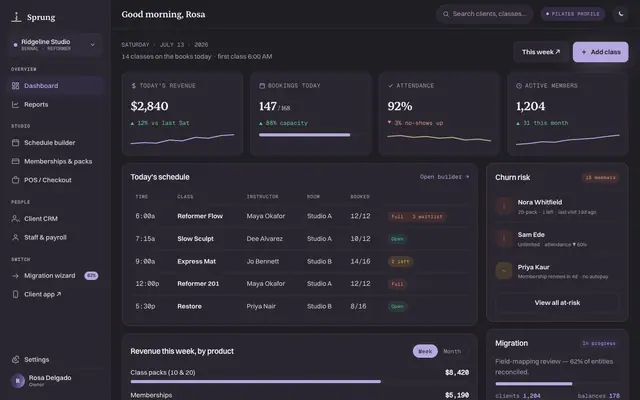Click the Sprung logo icon
Viewport: 640px width, 400px height.
pyautogui.click(x=16, y=17)
